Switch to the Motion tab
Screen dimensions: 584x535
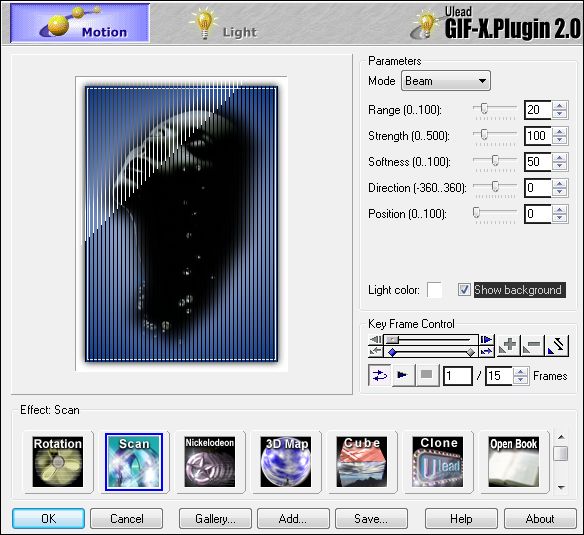pos(80,23)
